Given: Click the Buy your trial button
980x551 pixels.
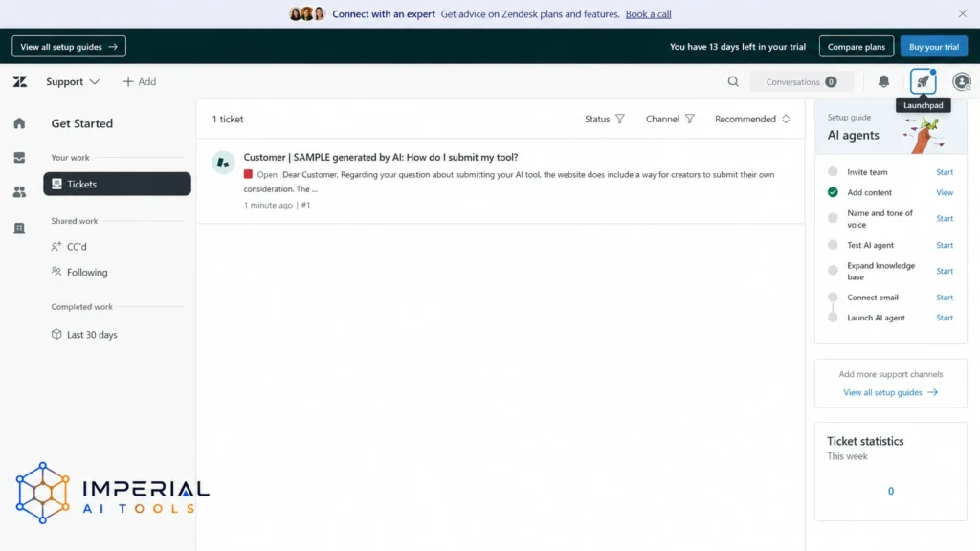Looking at the screenshot, I should point(934,46).
